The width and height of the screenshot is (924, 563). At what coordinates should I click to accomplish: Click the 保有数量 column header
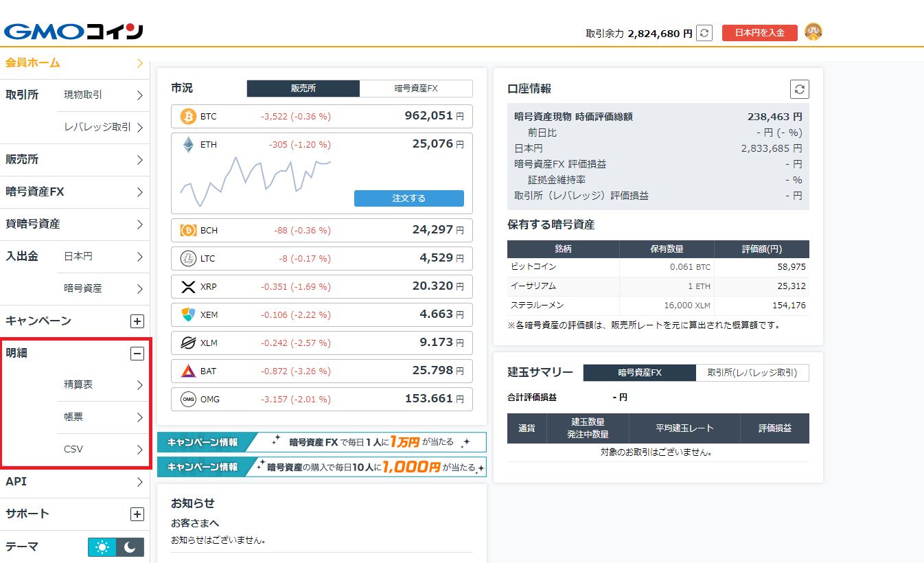(x=667, y=249)
